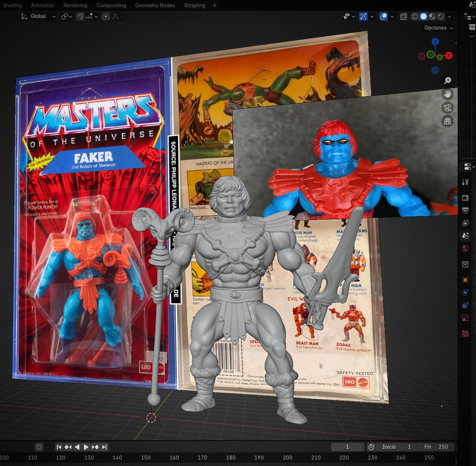The image size is (476, 466).
Task: Add a new workspace with plus button
Action: pos(215,5)
